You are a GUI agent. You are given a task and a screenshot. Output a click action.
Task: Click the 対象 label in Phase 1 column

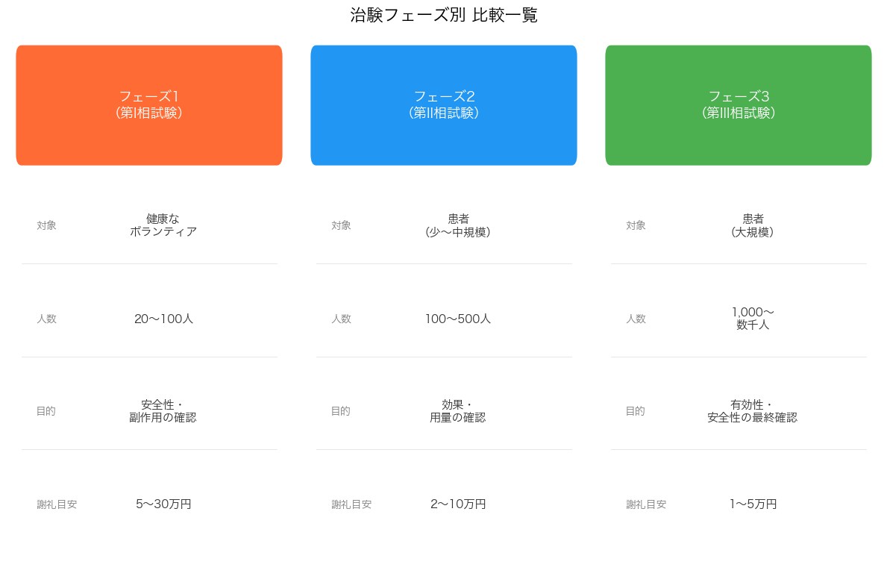(x=46, y=225)
